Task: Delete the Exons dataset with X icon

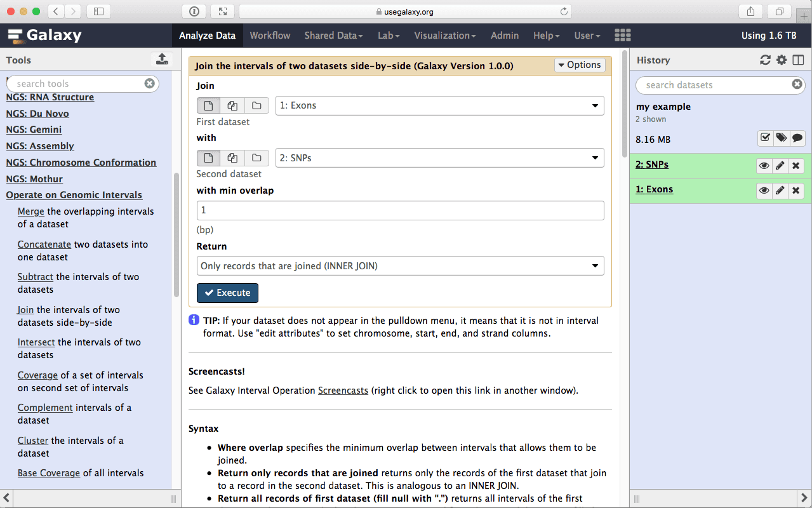Action: click(796, 190)
